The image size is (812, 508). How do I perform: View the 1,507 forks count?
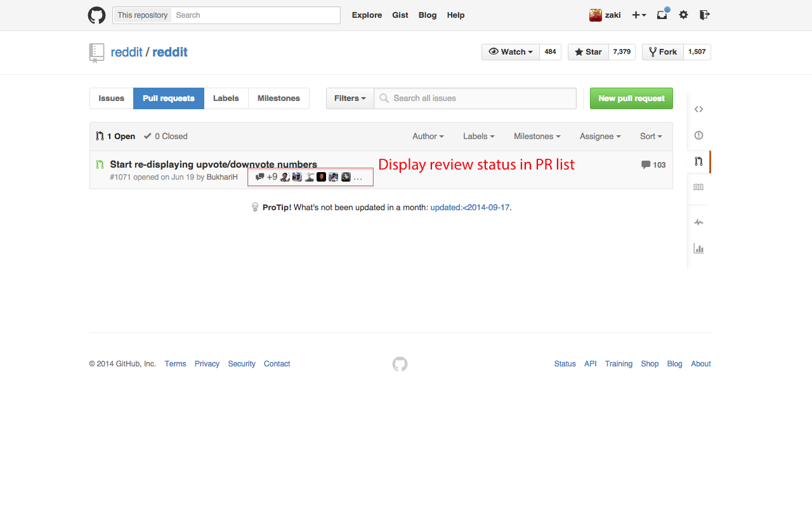pos(697,52)
